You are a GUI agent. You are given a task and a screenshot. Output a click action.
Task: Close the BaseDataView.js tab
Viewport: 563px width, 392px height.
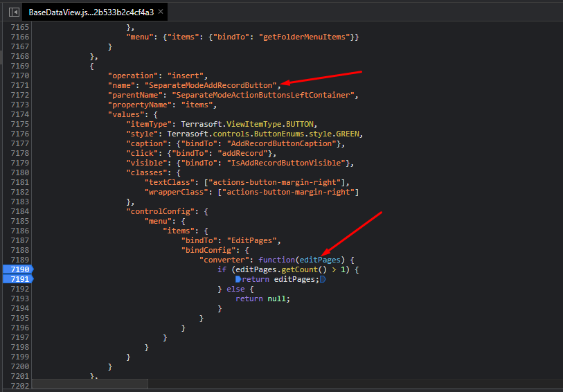(x=161, y=12)
